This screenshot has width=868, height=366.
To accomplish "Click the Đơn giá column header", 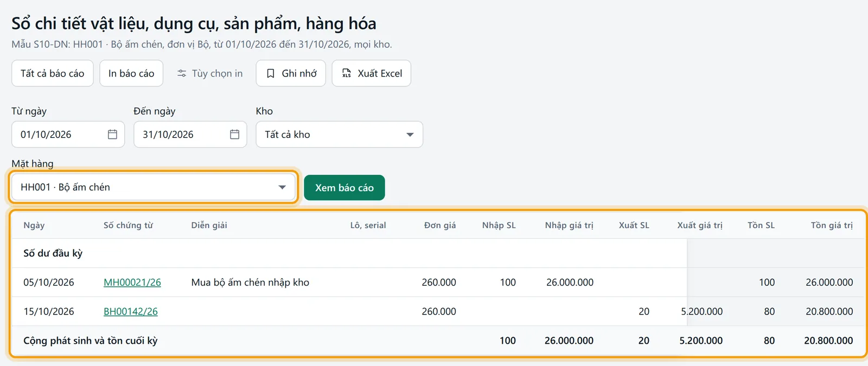I will coord(440,225).
